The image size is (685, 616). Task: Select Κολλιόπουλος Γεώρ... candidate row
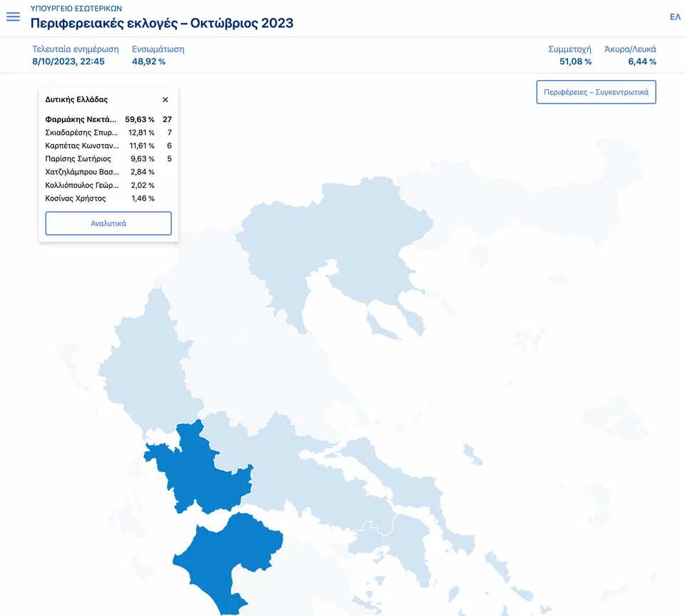coord(108,186)
